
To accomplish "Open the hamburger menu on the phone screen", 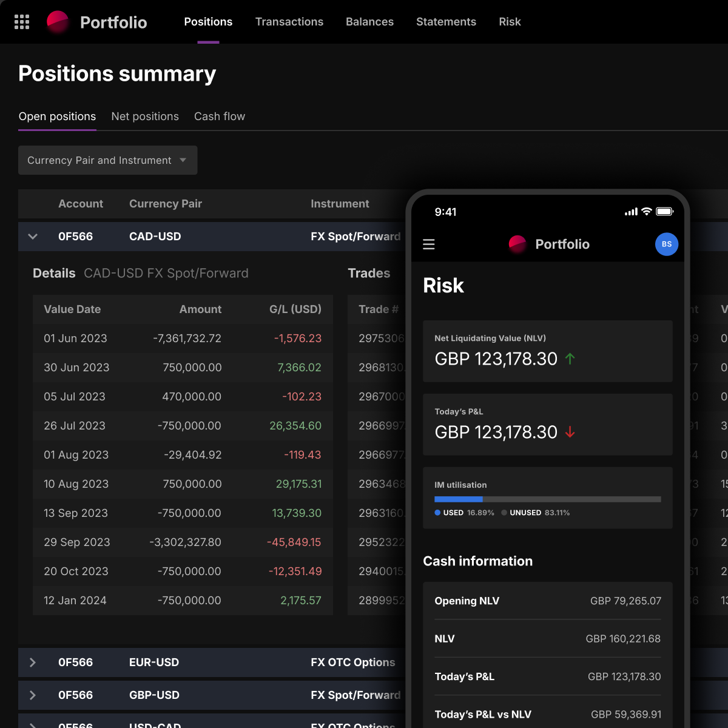I will pos(429,244).
